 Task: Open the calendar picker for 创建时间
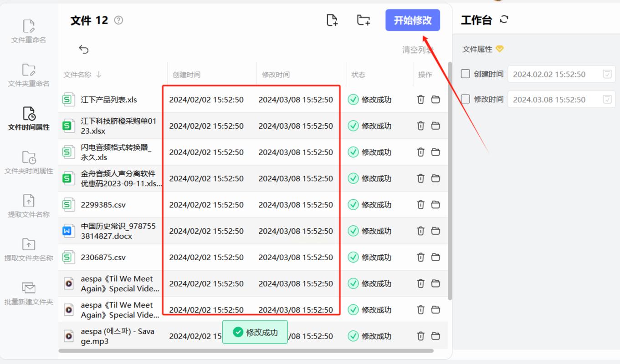tap(607, 74)
